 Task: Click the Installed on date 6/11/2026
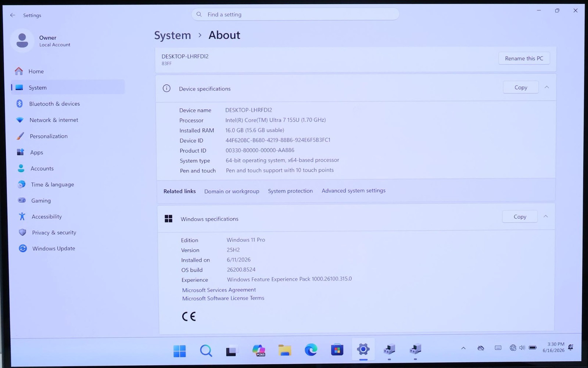tap(239, 260)
